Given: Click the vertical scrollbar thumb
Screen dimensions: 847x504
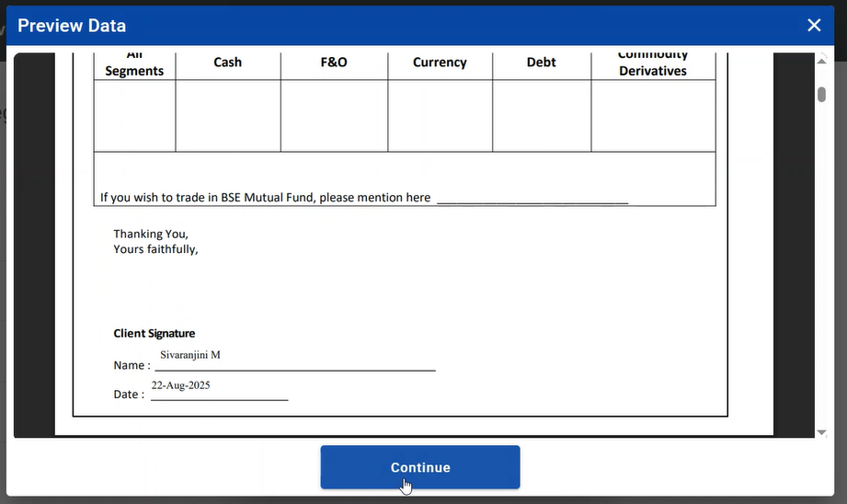Looking at the screenshot, I should click(821, 95).
